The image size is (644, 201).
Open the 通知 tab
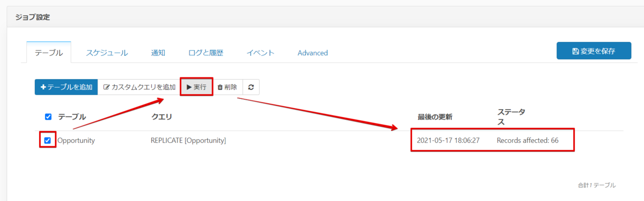coord(158,53)
